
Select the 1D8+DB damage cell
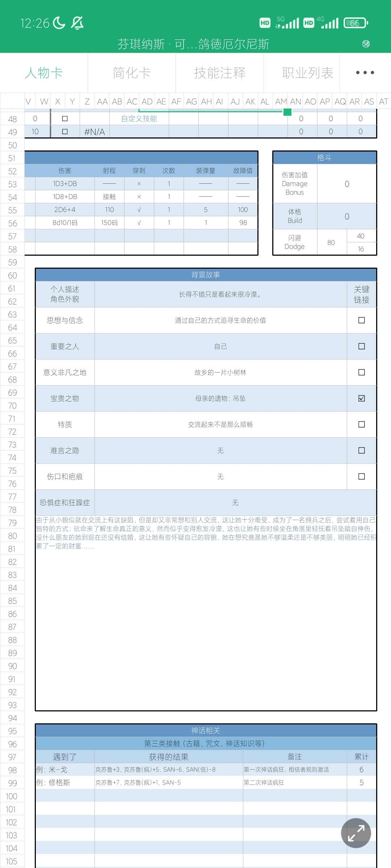pos(65,197)
